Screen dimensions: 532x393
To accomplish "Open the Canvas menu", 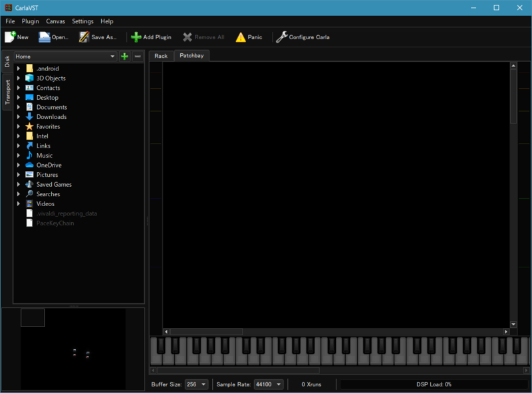I will [56, 21].
